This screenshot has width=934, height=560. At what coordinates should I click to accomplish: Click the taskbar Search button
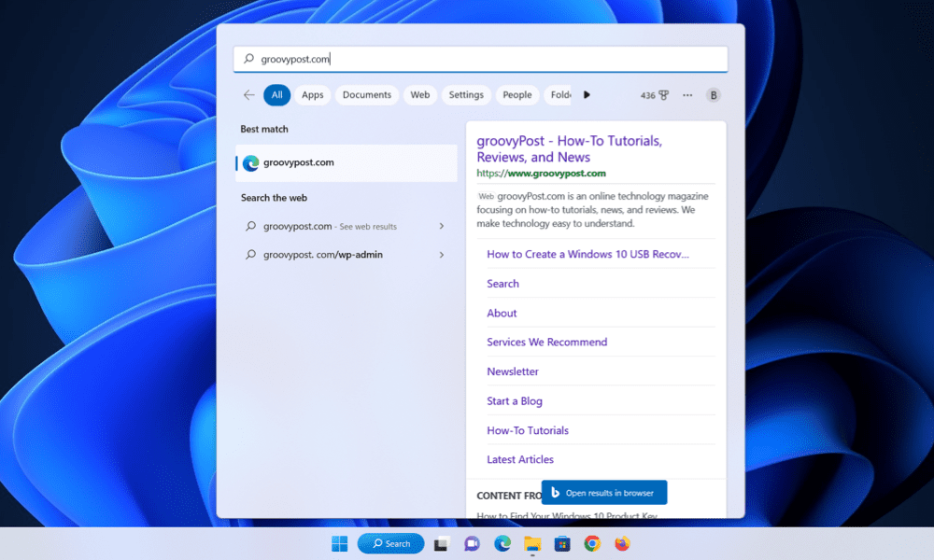click(x=390, y=543)
